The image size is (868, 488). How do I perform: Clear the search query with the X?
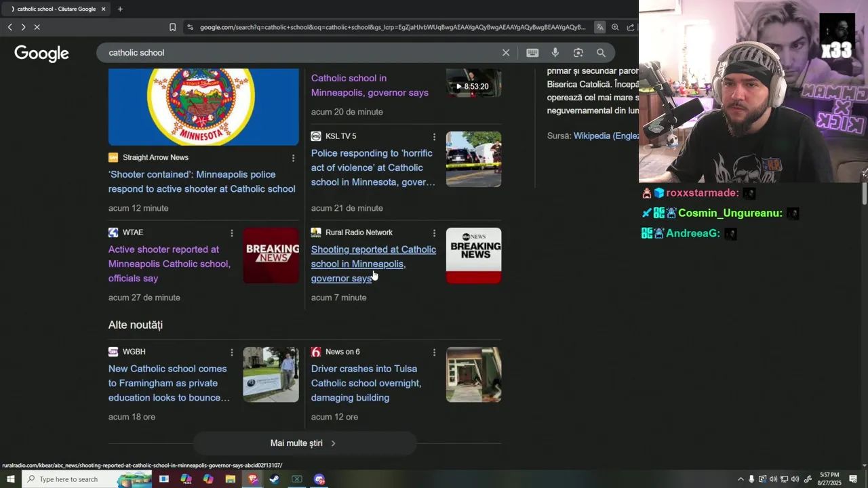(x=506, y=53)
